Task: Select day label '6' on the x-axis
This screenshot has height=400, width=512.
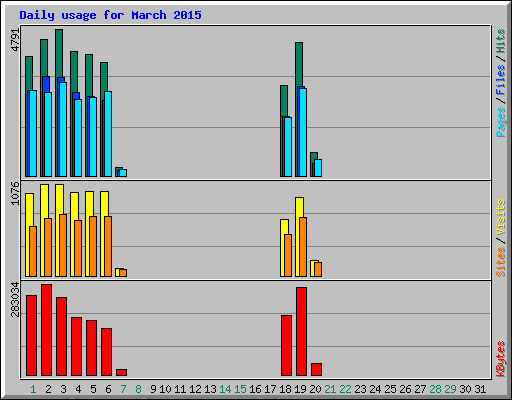Action: [108, 389]
